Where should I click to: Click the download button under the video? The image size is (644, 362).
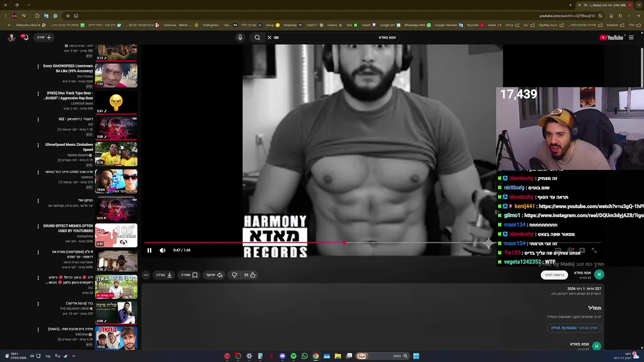[x=164, y=275]
